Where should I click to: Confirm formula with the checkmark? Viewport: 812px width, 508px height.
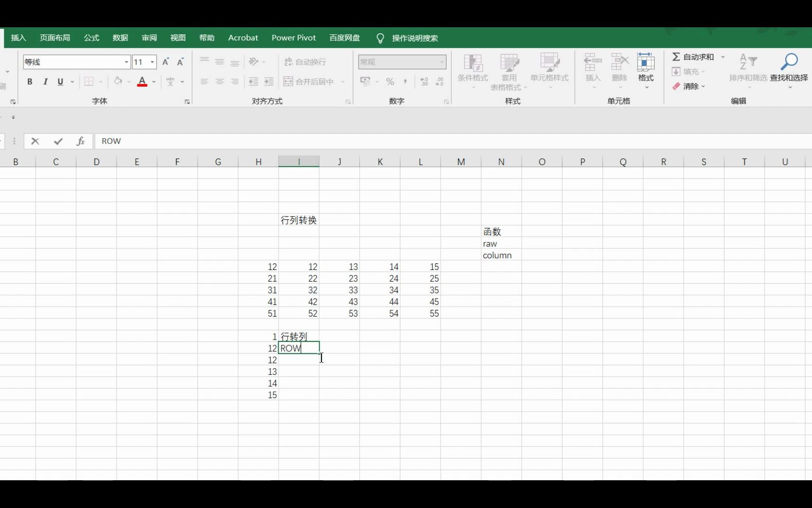58,141
